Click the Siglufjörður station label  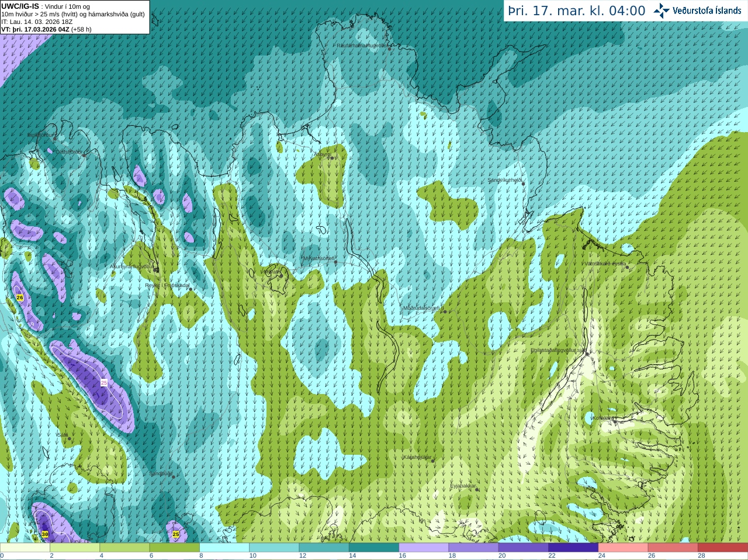(x=41, y=135)
